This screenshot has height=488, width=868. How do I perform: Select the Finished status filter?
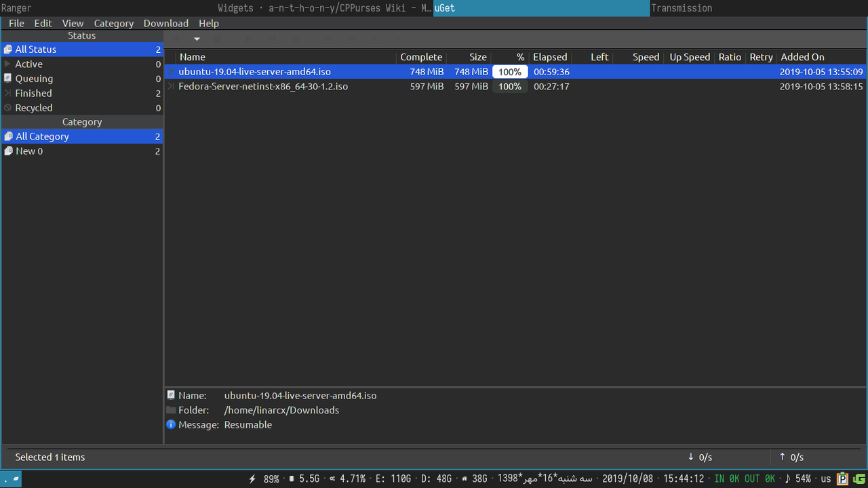pyautogui.click(x=34, y=93)
